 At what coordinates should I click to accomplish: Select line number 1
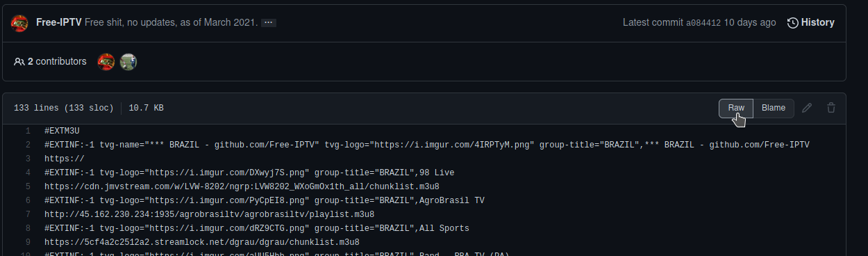pyautogui.click(x=27, y=131)
